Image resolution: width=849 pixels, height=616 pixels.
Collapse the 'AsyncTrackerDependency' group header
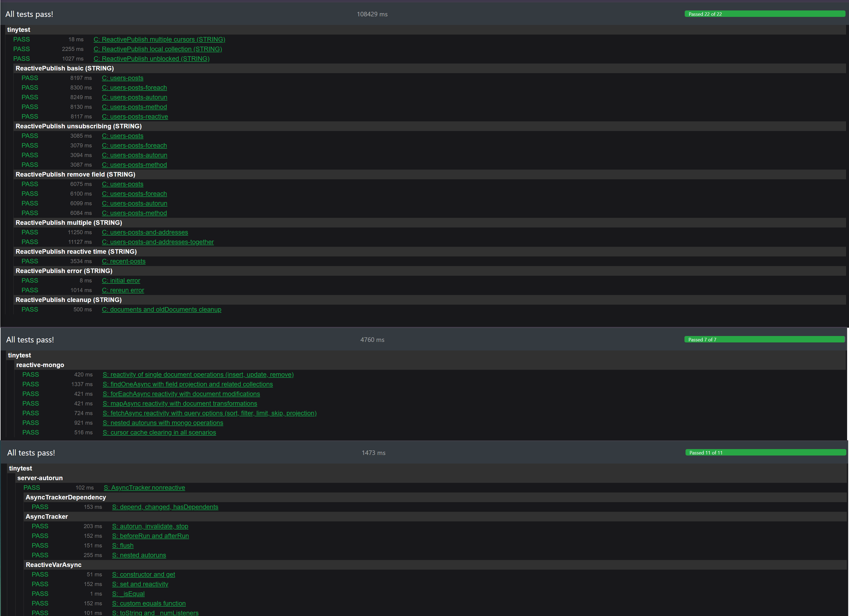pos(435,497)
